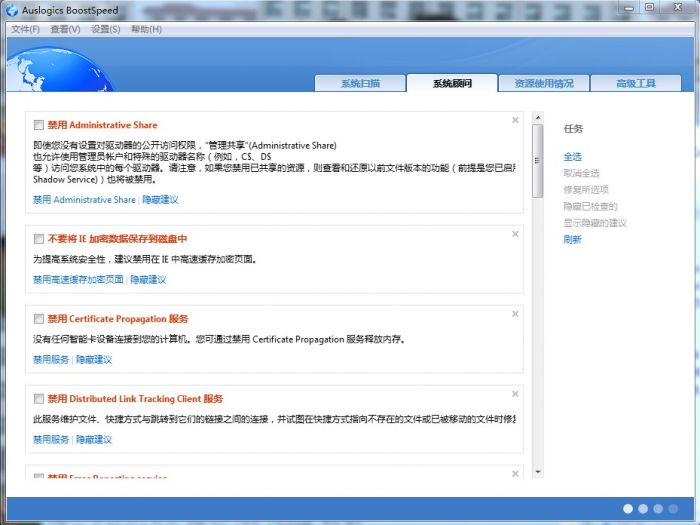Viewport: 700px width, 525px height.
Task: Click the second white dot in bottom bar
Action: pyautogui.click(x=643, y=508)
